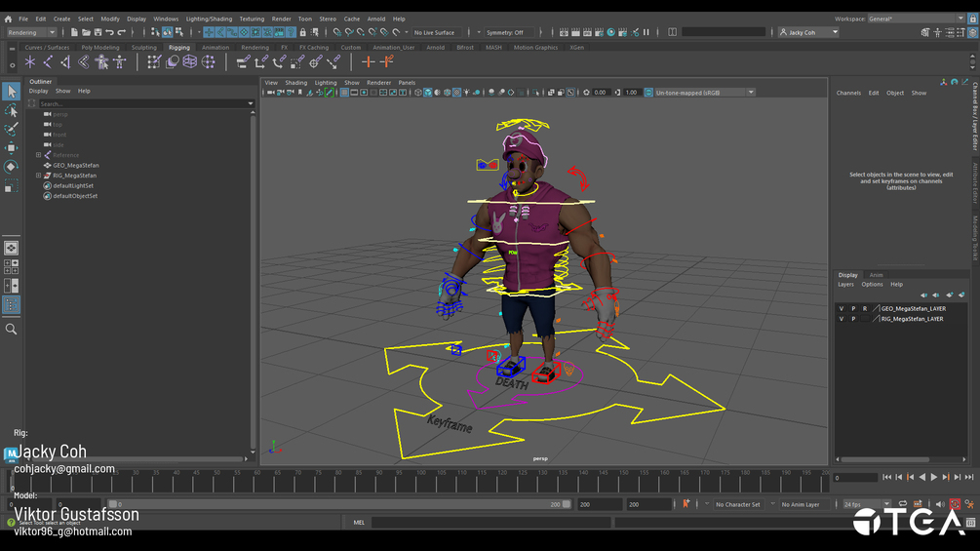Click the range slider start handle
This screenshot has height=551, width=980.
[113, 504]
